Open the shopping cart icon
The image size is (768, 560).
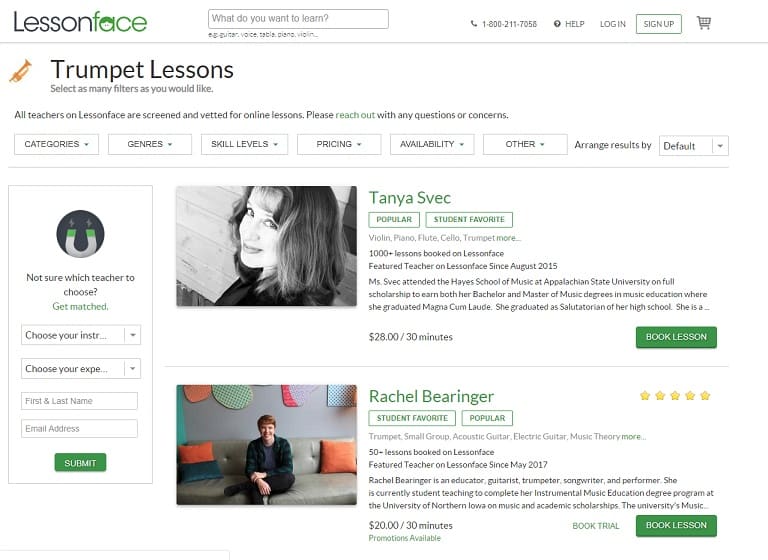(704, 23)
